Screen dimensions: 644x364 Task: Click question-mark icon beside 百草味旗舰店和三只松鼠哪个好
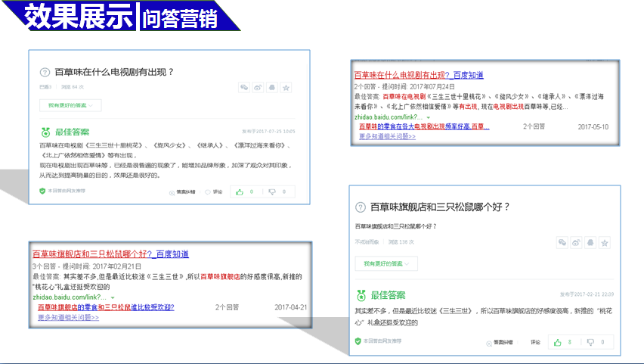pos(361,207)
